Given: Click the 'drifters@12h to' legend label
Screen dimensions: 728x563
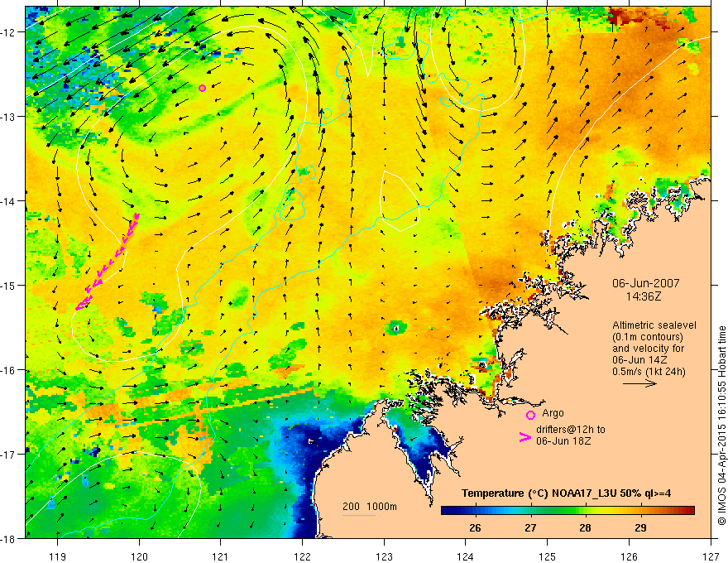Looking at the screenshot, I should pyautogui.click(x=571, y=429).
